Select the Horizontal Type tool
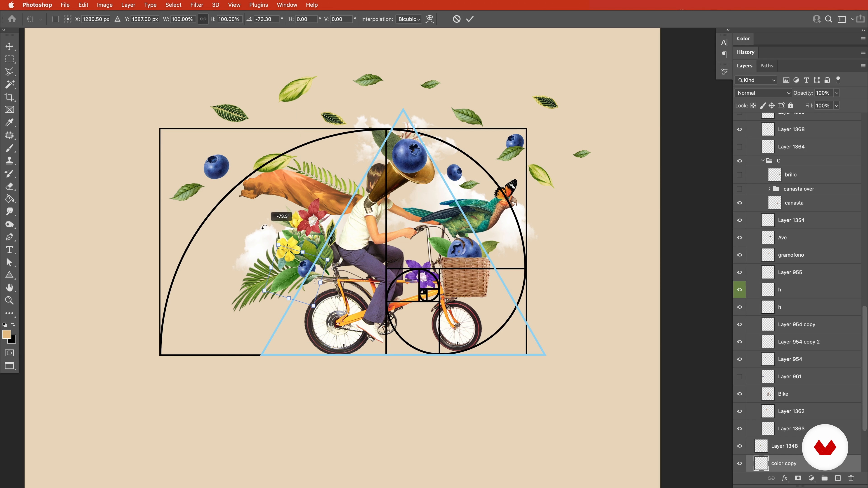Screen dimensions: 868x488 9,250
